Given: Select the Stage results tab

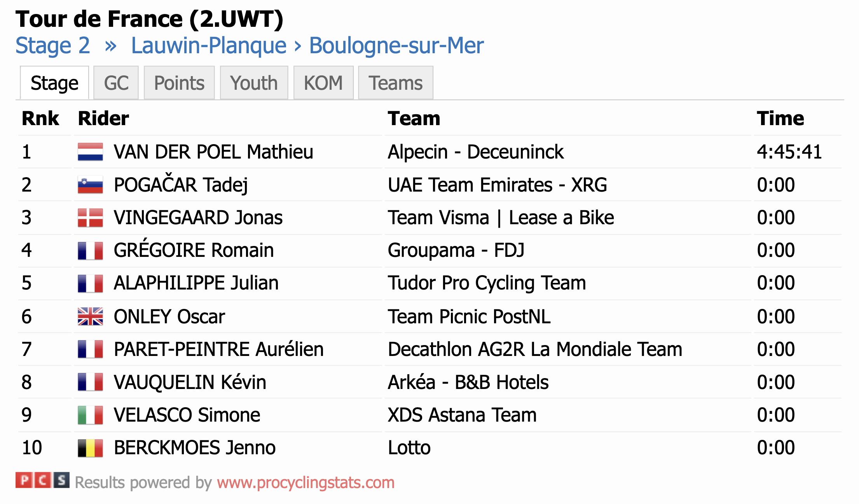Looking at the screenshot, I should (x=54, y=83).
